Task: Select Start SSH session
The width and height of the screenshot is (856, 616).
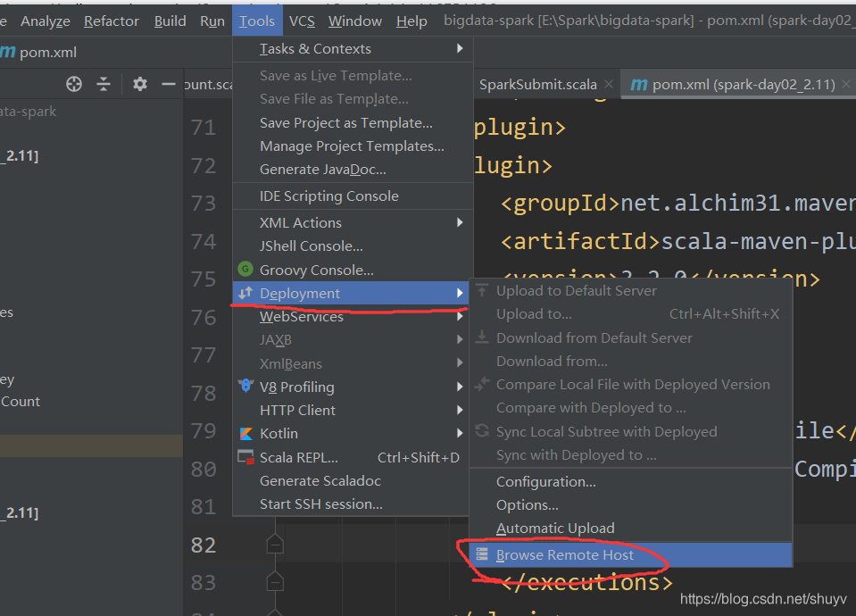Action: point(352,504)
